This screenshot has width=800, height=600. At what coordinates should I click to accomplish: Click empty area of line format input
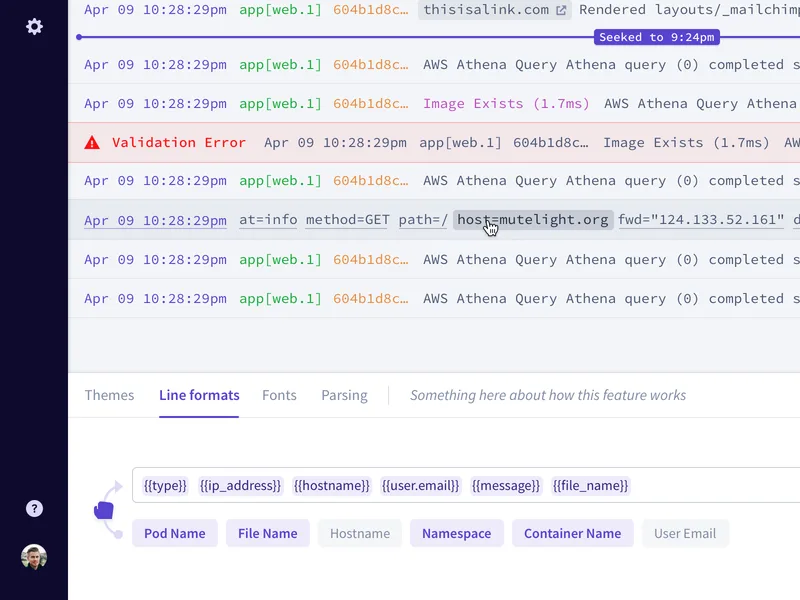pyautogui.click(x=714, y=485)
